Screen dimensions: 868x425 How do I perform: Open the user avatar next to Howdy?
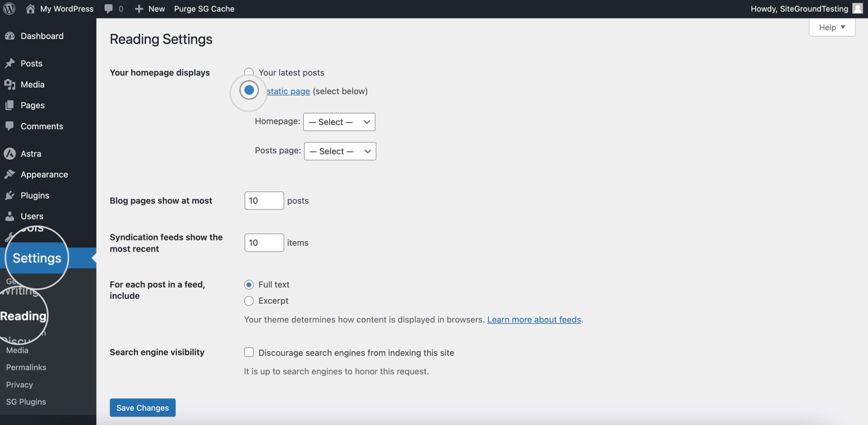pyautogui.click(x=858, y=8)
